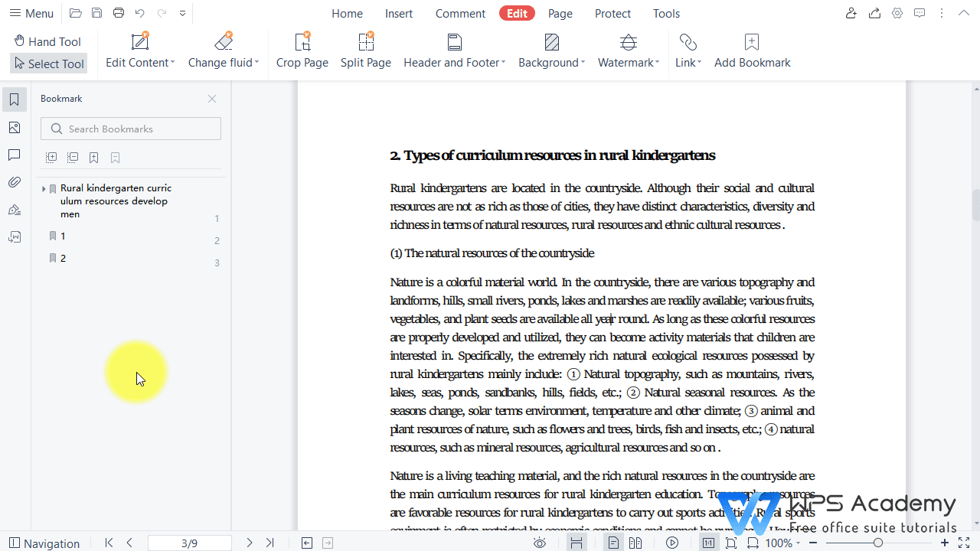The image size is (980, 551).
Task: Expand the Rural kindergarten bookmark tree item
Action: pos(44,188)
